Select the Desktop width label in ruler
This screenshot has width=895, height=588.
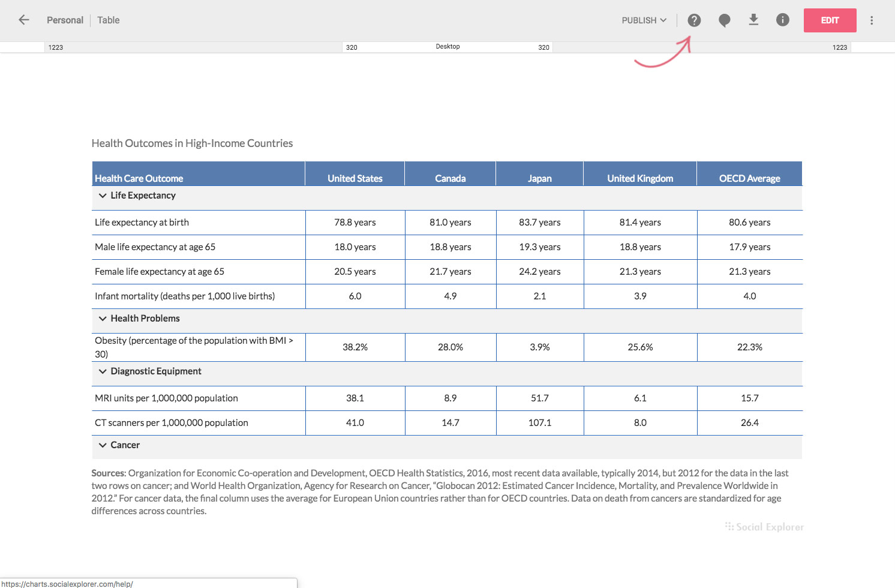point(447,47)
